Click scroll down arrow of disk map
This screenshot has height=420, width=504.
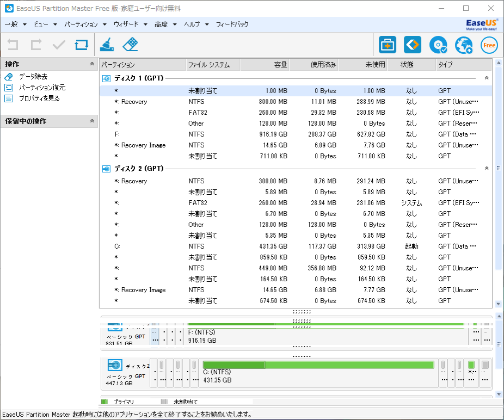click(x=499, y=394)
